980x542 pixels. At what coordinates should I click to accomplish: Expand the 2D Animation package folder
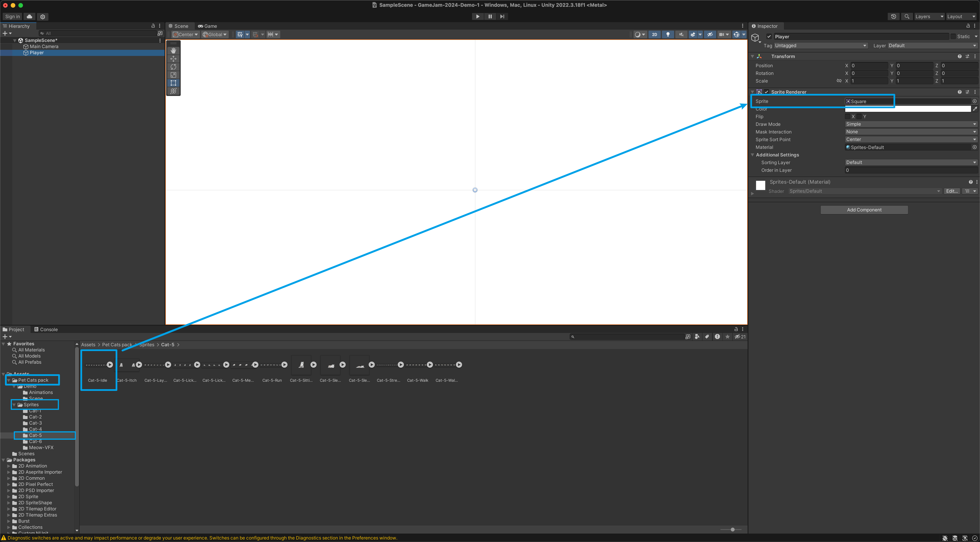(x=9, y=466)
